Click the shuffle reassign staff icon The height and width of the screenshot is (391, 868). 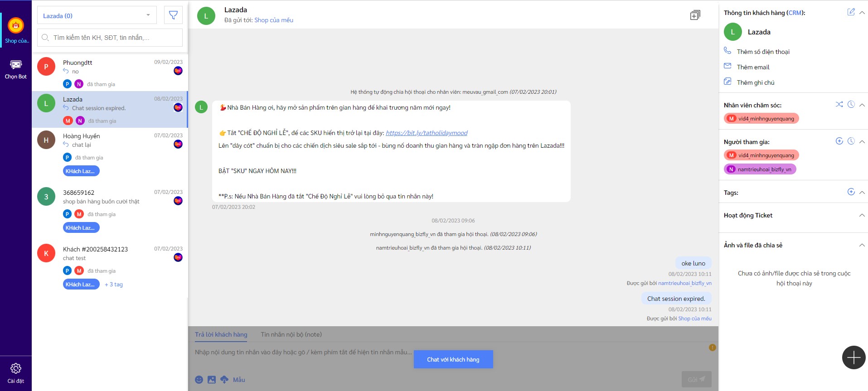click(839, 104)
